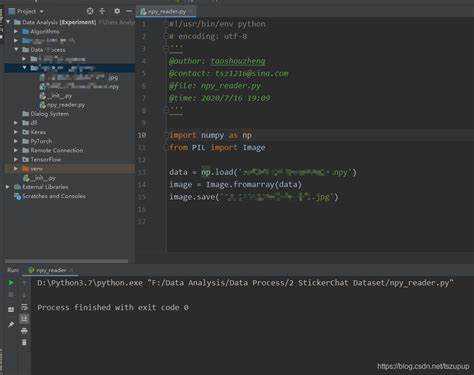Click the 'data = np.load(' statement
Screen dimensions: 474x375
coord(263,172)
